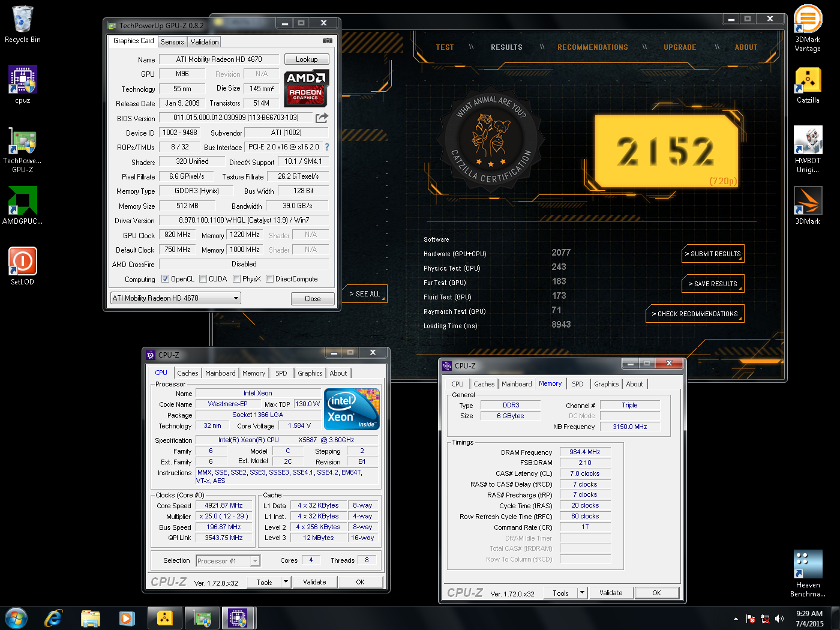840x630 pixels.
Task: Open Windows Media Player taskbar icon
Action: tap(127, 618)
